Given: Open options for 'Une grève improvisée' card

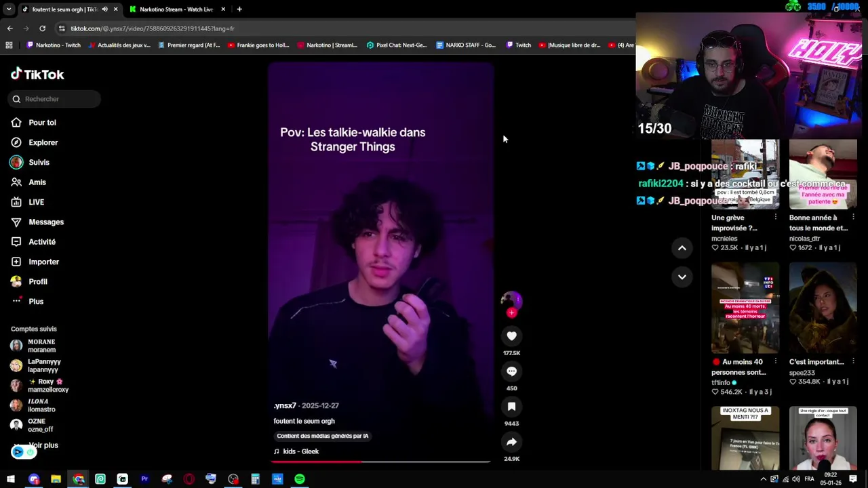Looking at the screenshot, I should pyautogui.click(x=776, y=218).
